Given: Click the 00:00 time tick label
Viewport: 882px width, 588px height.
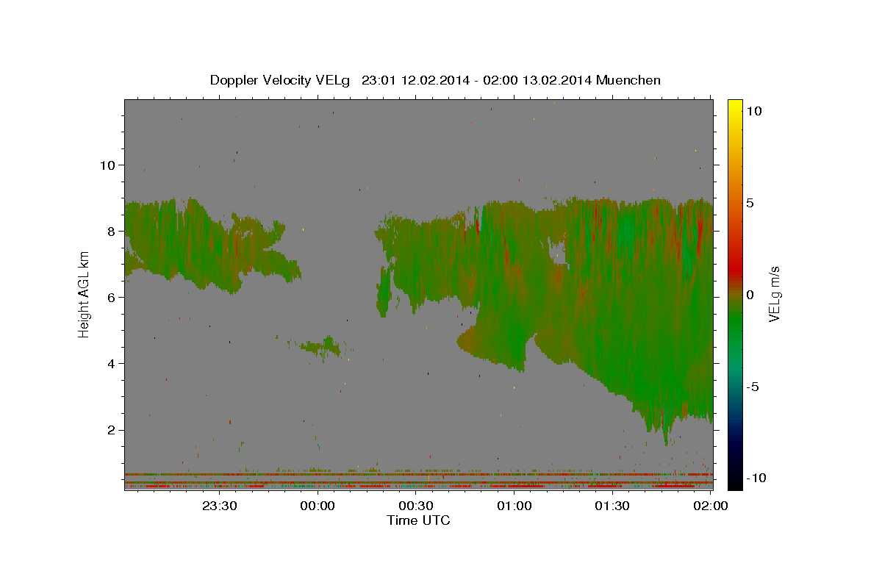Looking at the screenshot, I should 318,506.
